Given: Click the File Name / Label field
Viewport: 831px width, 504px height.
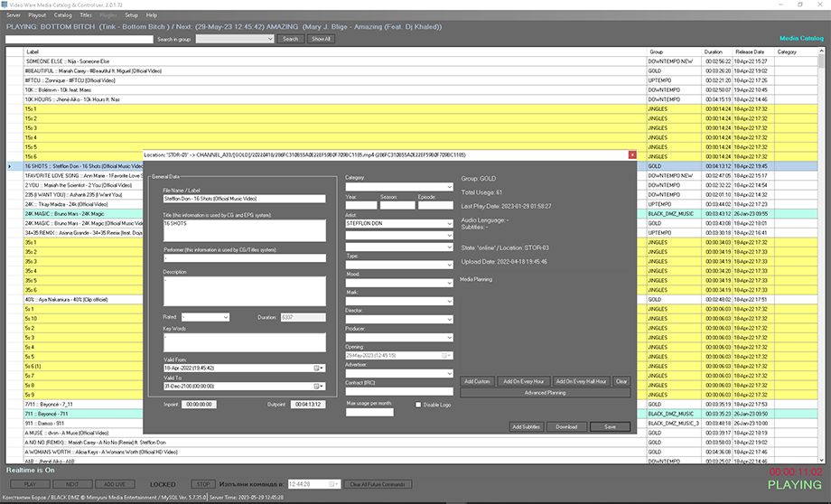Looking at the screenshot, I should (x=244, y=199).
